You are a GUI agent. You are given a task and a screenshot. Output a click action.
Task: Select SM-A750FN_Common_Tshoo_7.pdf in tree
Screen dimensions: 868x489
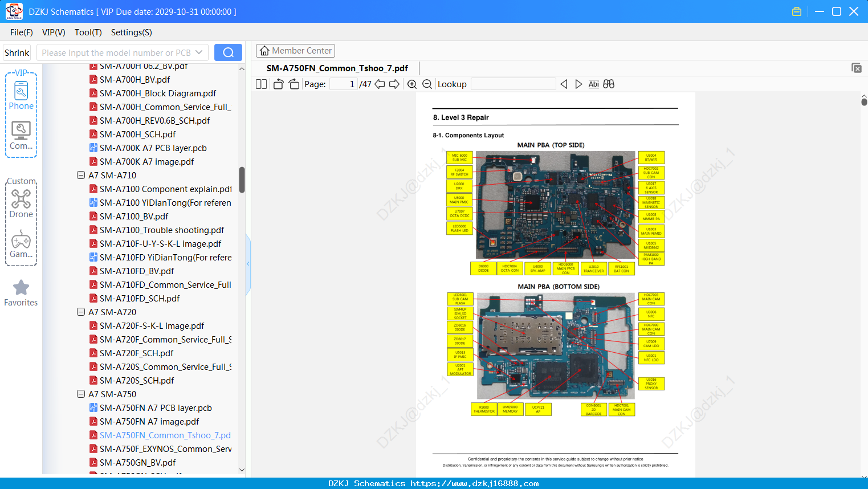(165, 435)
